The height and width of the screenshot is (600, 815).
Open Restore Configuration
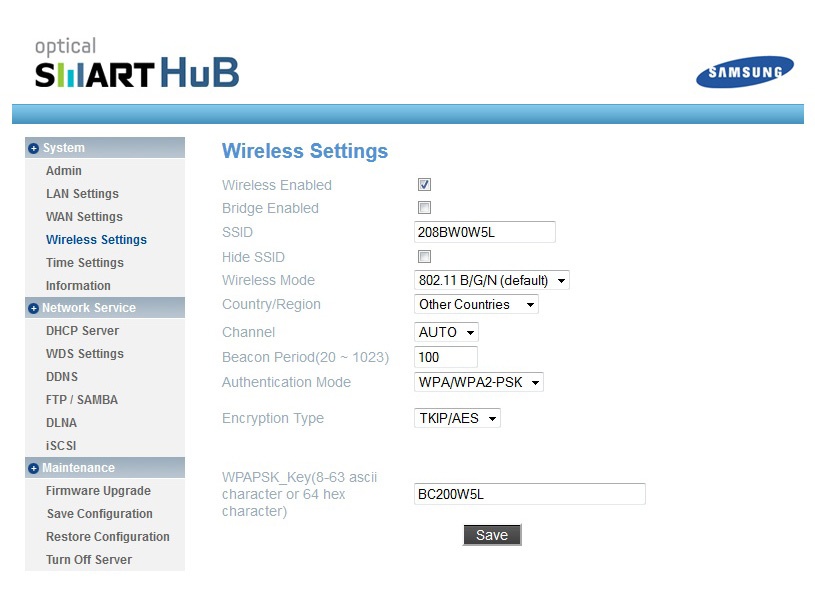[x=108, y=537]
